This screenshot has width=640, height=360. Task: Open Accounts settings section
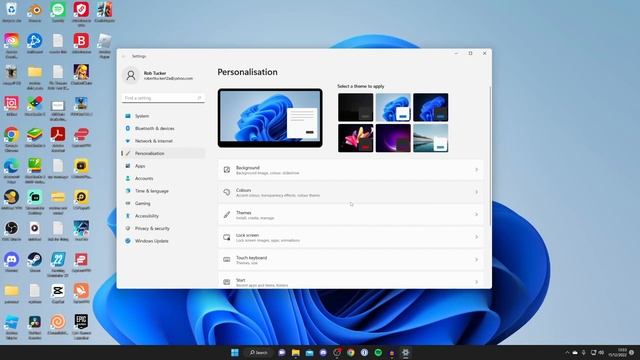point(163,178)
